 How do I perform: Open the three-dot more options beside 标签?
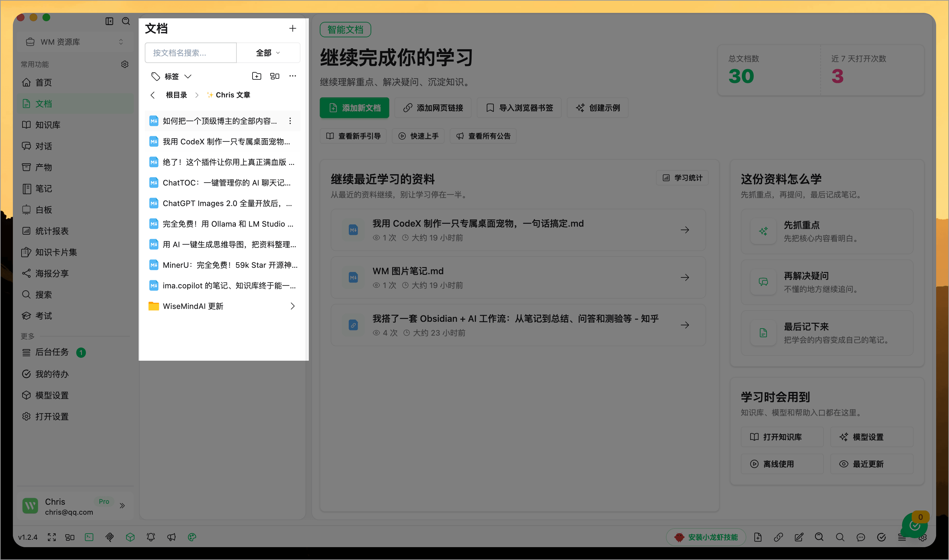point(293,76)
